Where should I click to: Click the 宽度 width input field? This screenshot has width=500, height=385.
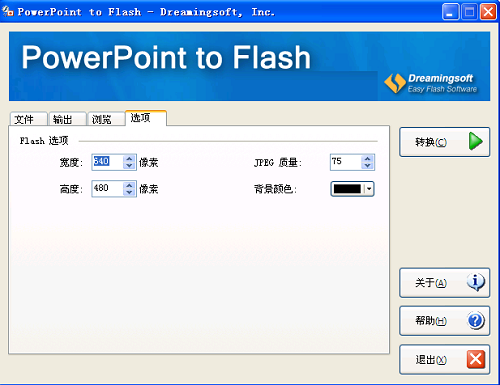pos(108,162)
